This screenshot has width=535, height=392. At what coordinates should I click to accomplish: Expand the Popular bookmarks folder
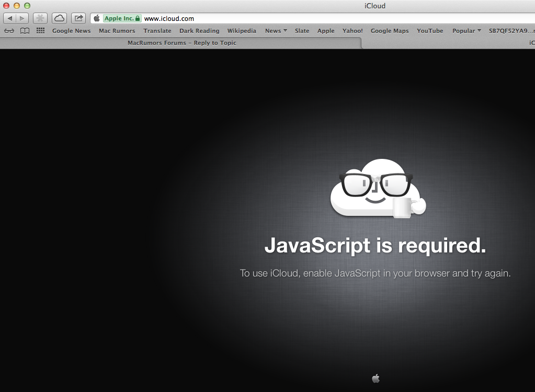click(x=466, y=31)
